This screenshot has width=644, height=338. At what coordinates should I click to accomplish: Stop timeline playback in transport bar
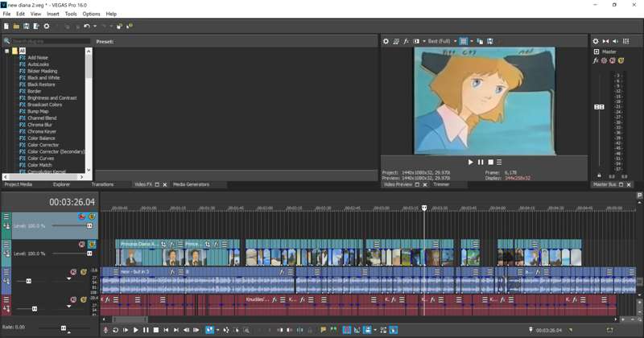point(156,330)
